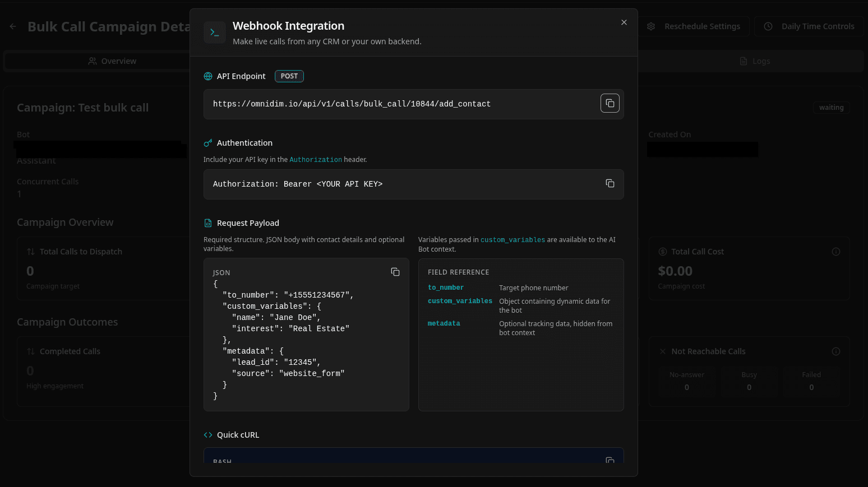Click the custom_variables field reference label
The image size is (868, 487).
pos(460,301)
